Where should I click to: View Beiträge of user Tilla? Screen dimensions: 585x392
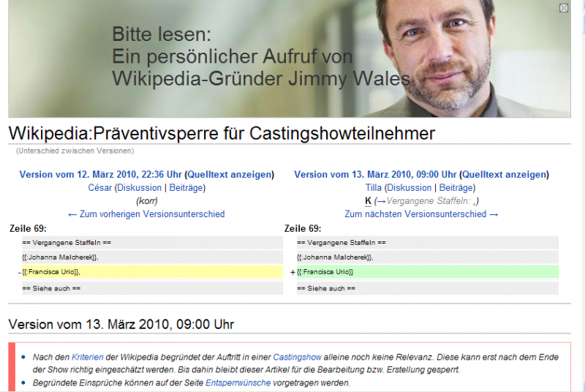coord(456,188)
